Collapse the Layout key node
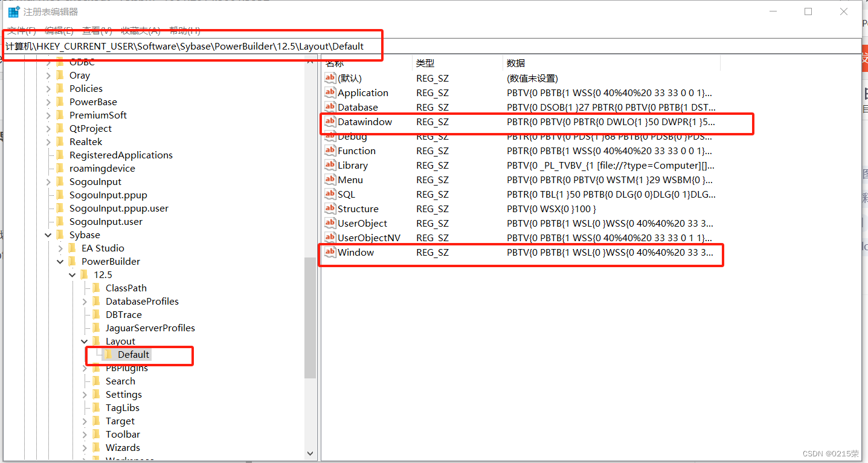The width and height of the screenshot is (868, 463). point(85,342)
